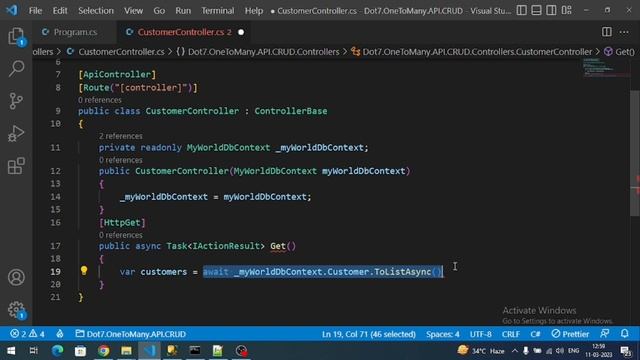This screenshot has height=360, width=640.
Task: Click '0 references' above the Get method
Action: click(120, 235)
